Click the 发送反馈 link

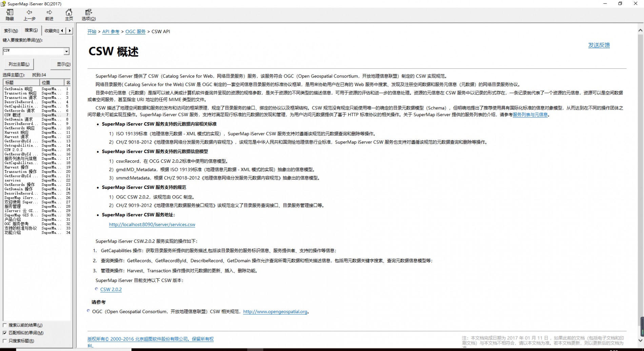[x=599, y=45]
